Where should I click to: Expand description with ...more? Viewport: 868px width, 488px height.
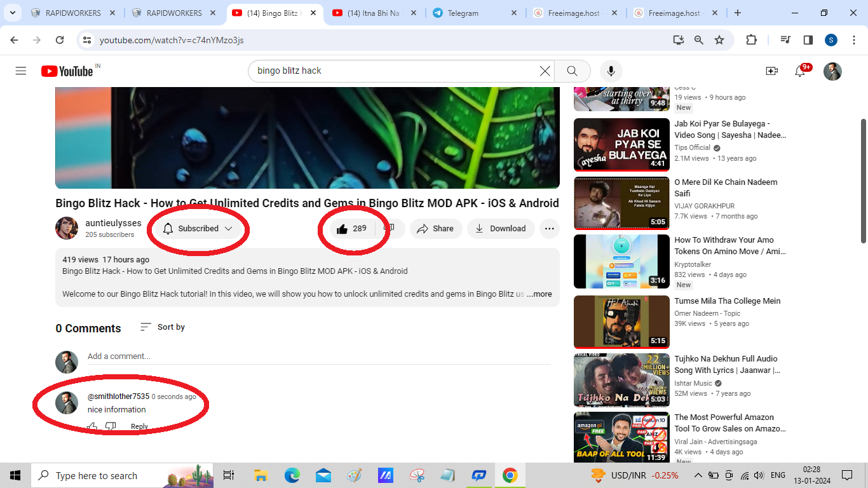point(539,294)
